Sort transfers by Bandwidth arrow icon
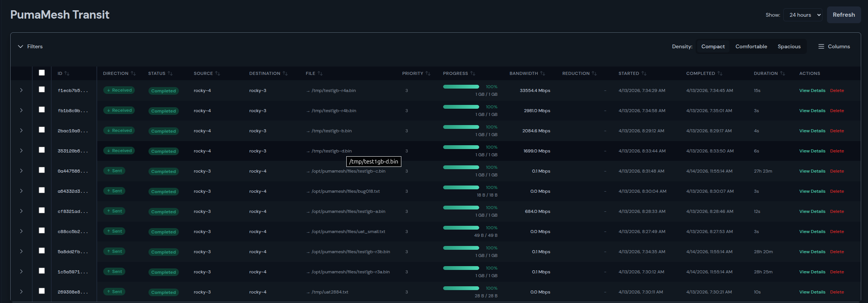868x303 pixels. click(x=543, y=73)
